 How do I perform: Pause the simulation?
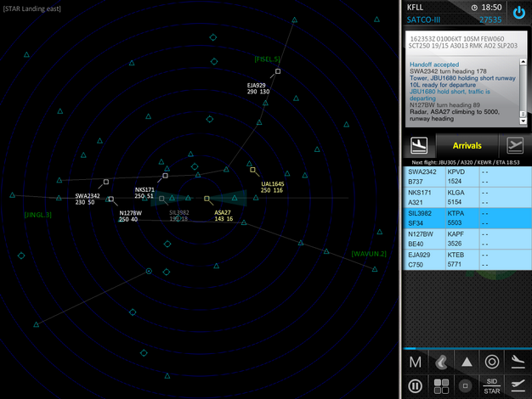(416, 386)
